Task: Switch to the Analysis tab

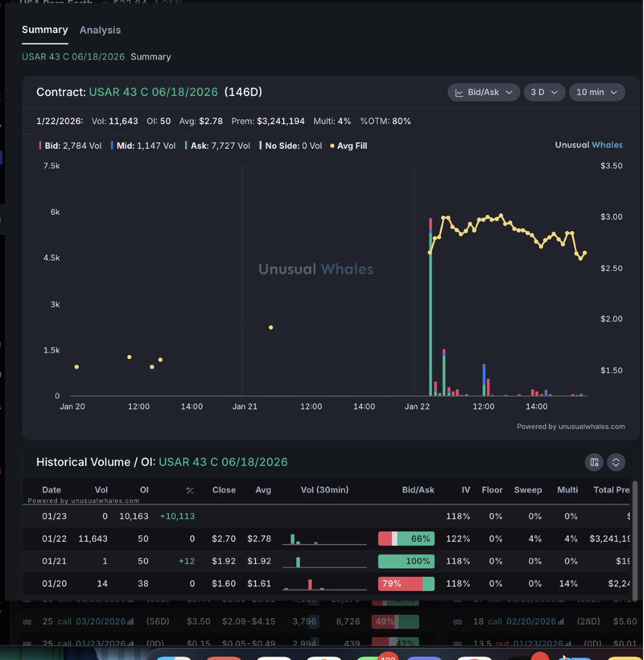Action: 100,30
